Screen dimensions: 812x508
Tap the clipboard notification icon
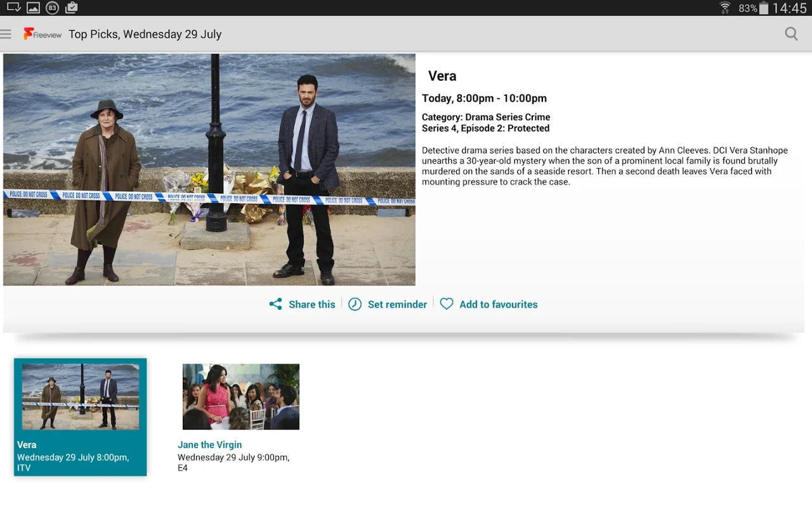coord(72,8)
